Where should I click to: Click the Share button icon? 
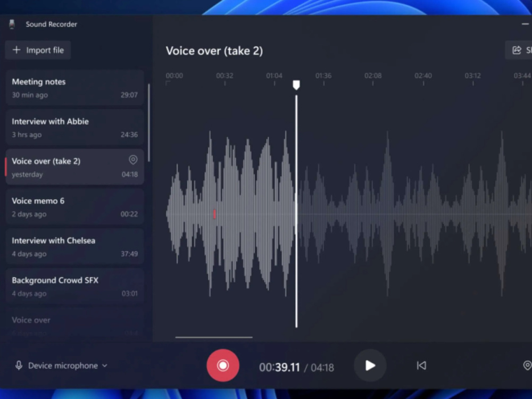(x=517, y=50)
